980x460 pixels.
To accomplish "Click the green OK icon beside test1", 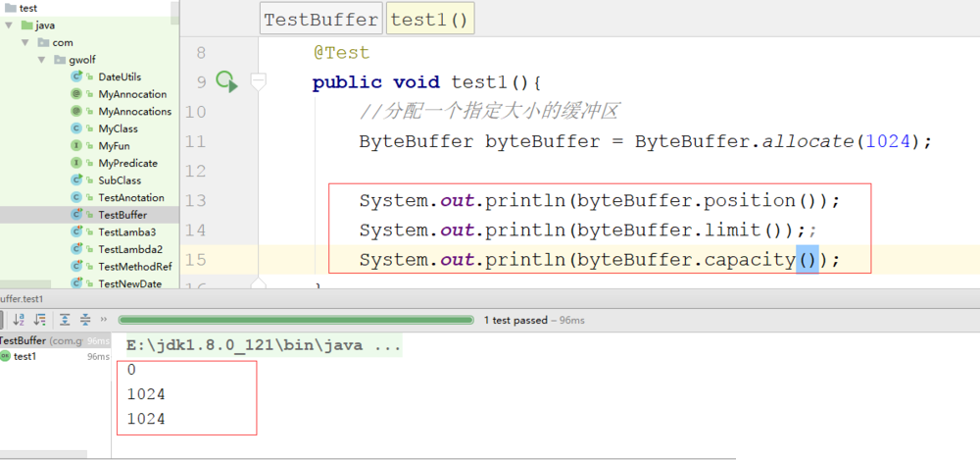I will coord(5,356).
